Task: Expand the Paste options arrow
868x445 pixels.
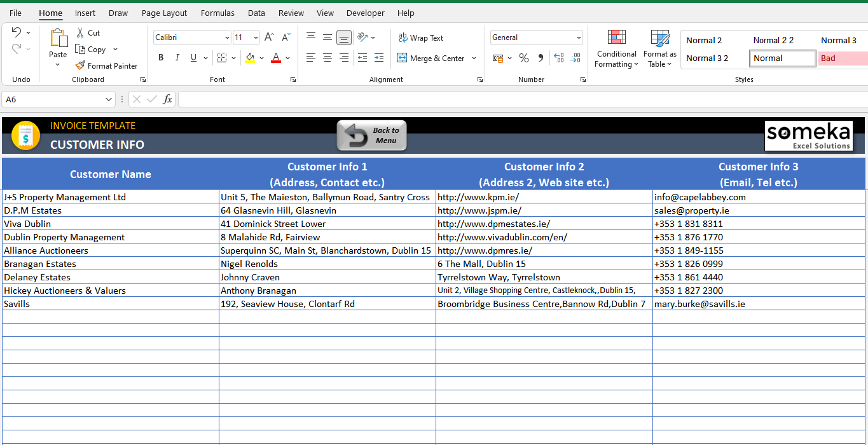Action: tap(58, 64)
